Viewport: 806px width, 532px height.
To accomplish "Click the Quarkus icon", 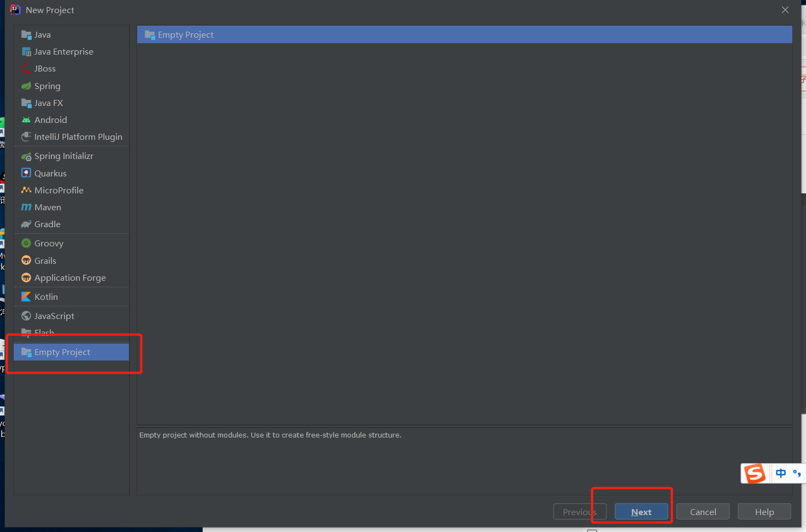I will (x=26, y=173).
